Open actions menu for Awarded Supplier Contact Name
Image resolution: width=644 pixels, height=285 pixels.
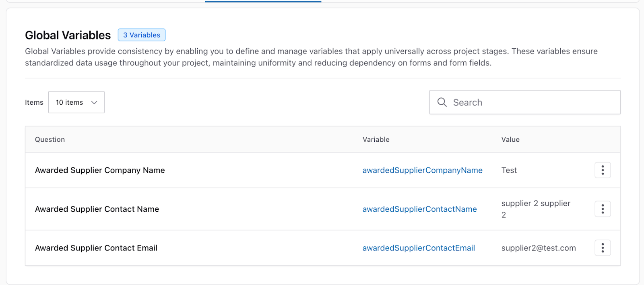tap(603, 209)
